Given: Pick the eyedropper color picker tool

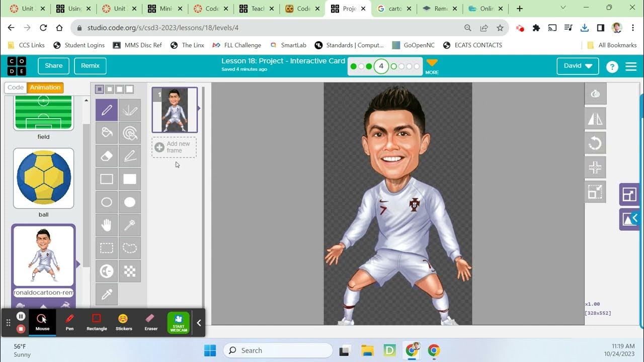Looking at the screenshot, I should (107, 294).
